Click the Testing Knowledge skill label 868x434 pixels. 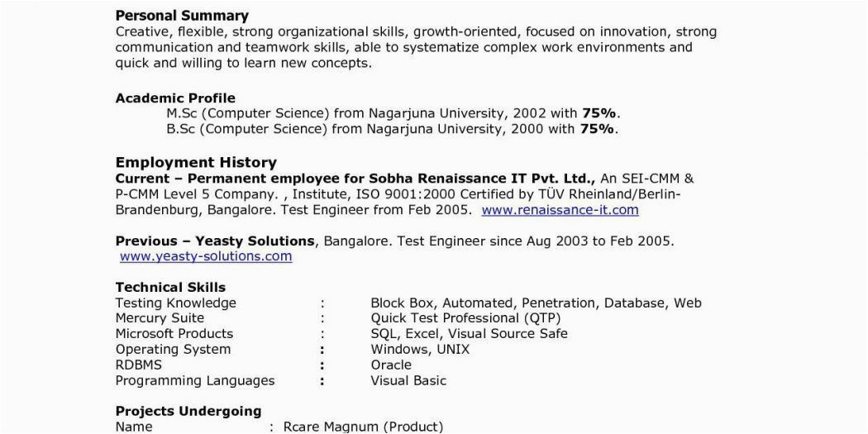(175, 303)
